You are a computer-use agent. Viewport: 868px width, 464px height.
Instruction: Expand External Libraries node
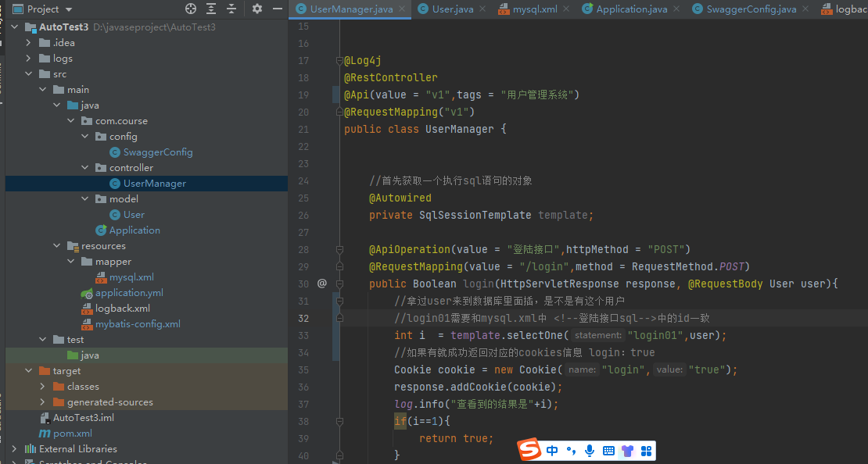tap(15, 448)
